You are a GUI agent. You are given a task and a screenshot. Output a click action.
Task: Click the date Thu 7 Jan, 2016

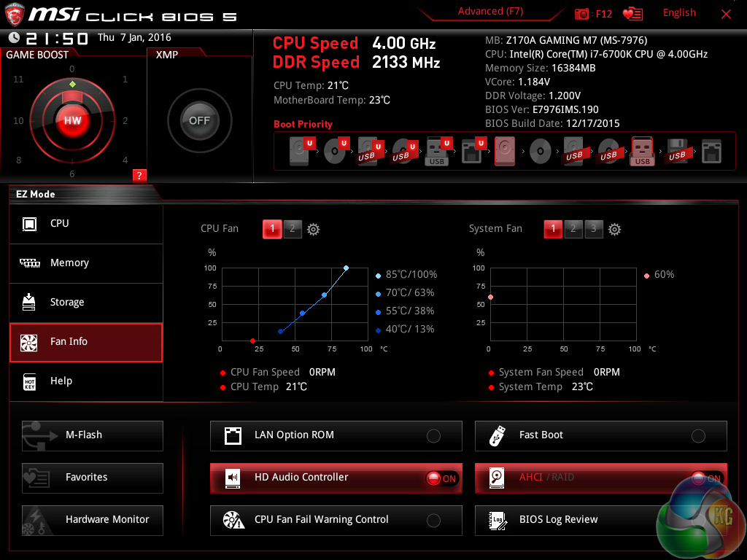[x=134, y=38]
